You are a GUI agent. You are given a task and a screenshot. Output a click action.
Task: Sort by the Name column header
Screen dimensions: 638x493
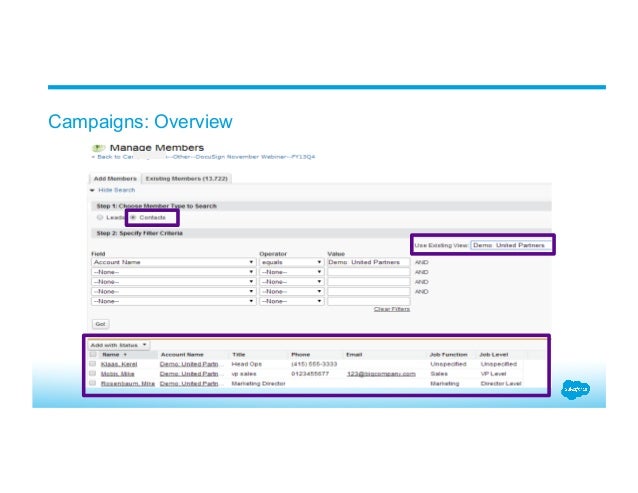click(x=114, y=354)
